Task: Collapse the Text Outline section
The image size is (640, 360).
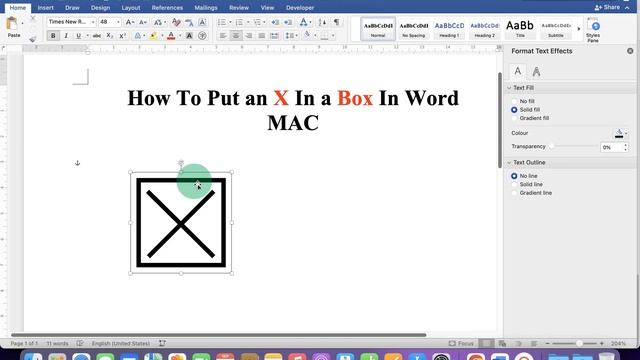Action: pyautogui.click(x=509, y=163)
